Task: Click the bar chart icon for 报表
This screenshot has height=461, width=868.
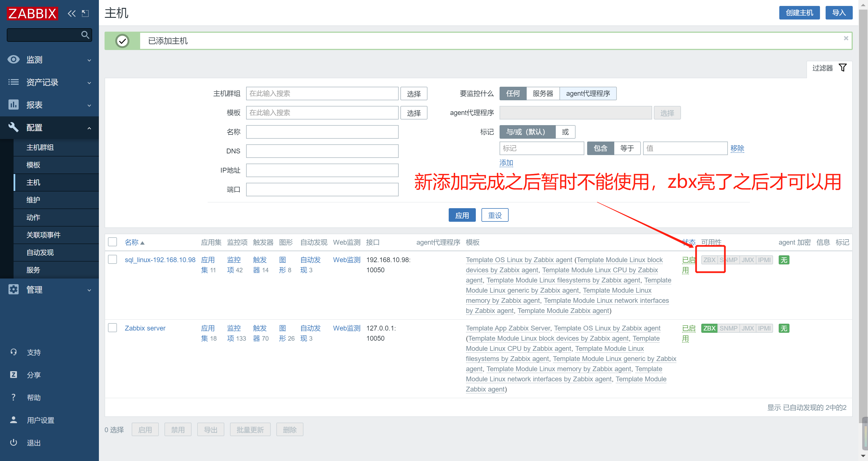Action: [14, 105]
